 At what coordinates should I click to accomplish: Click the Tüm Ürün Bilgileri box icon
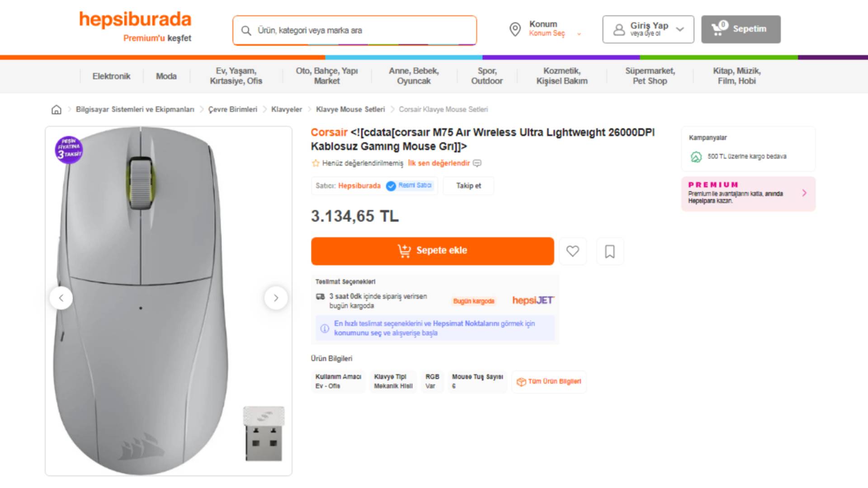(521, 382)
